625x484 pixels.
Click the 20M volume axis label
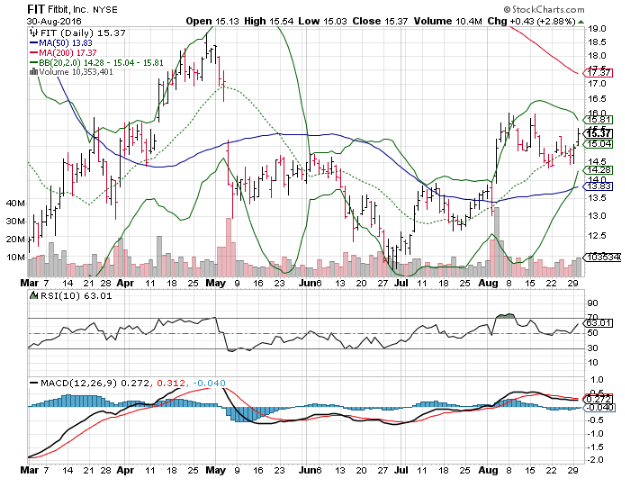pos(16,239)
